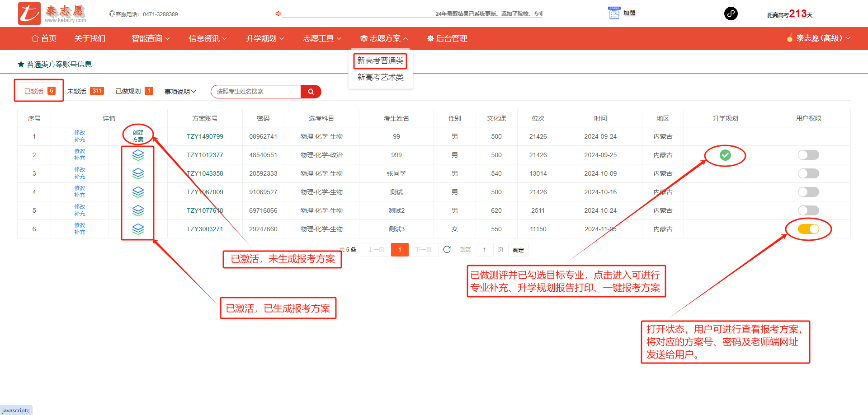Expand the 智能查询 dropdown menu
Image resolution: width=868 pixels, height=415 pixels.
tap(150, 39)
